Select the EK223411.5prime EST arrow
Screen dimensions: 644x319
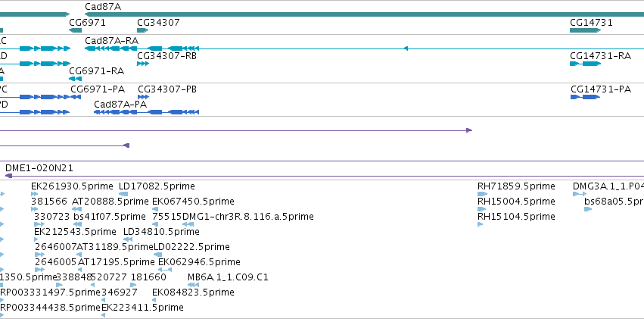[103, 315]
